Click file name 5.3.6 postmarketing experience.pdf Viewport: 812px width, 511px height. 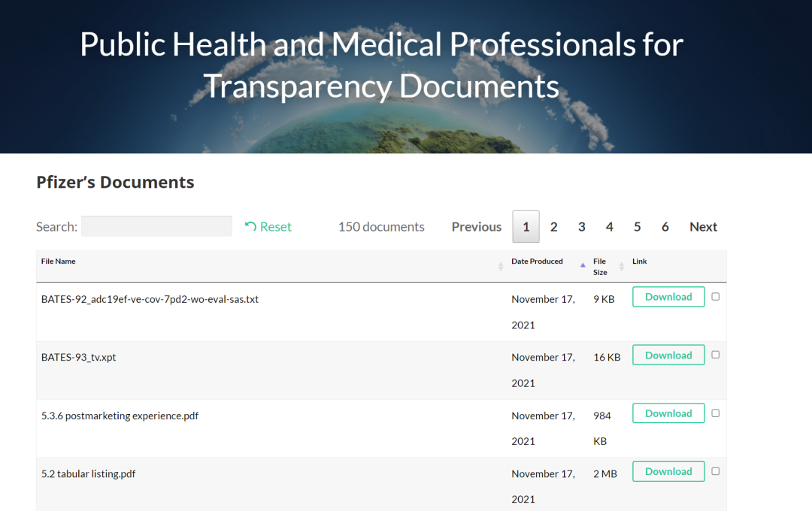[x=120, y=416]
